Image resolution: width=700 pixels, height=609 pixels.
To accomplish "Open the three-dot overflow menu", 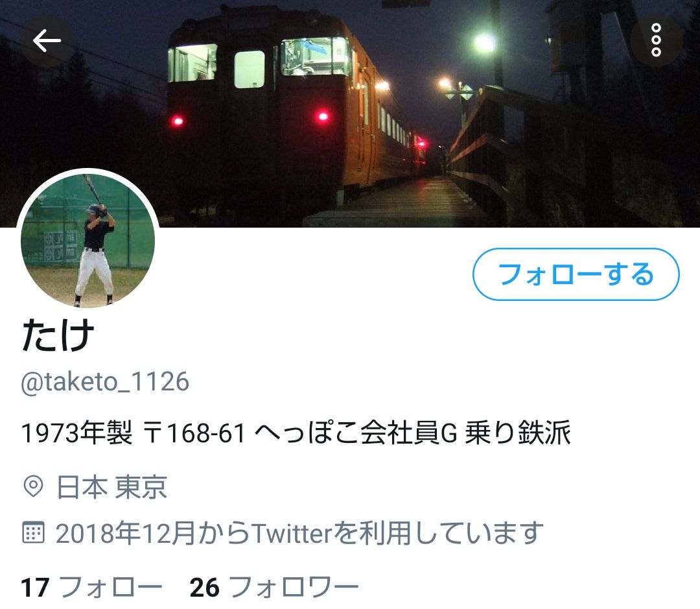I will tap(656, 40).
